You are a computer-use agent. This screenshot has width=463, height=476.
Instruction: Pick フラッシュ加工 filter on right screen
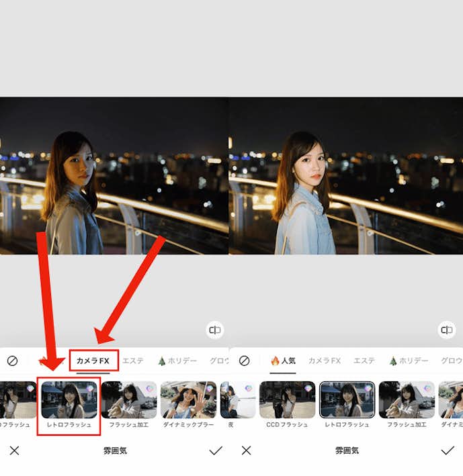(407, 400)
